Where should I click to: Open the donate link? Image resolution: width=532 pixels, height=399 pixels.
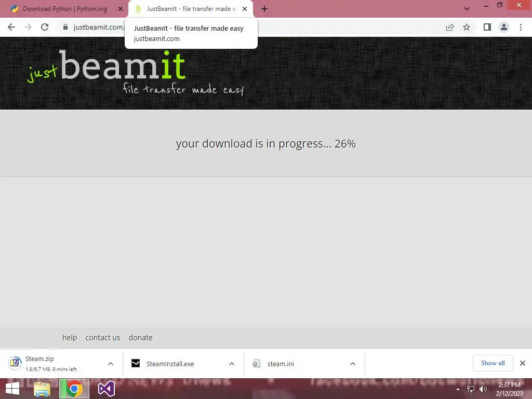(x=141, y=338)
